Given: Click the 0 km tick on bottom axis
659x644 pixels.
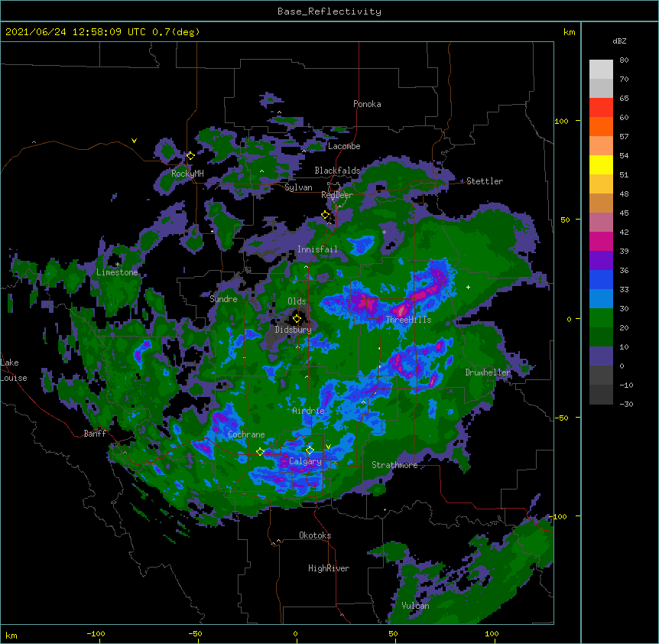Looking at the screenshot, I should point(295,633).
